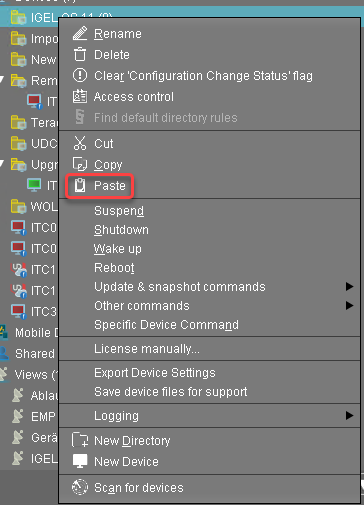Click the New Directory folder icon

(80, 440)
